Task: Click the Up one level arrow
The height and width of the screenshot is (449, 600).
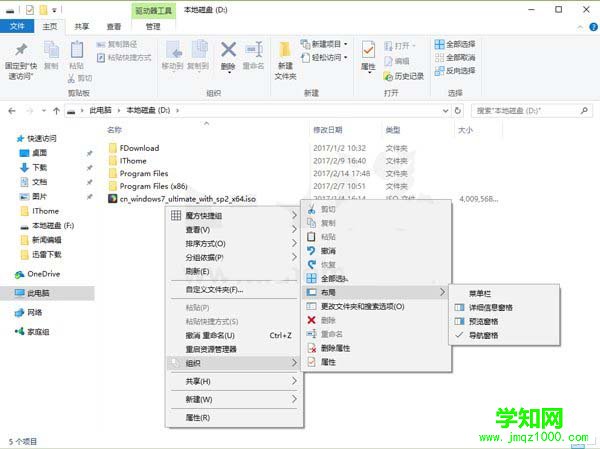Action: [56, 111]
